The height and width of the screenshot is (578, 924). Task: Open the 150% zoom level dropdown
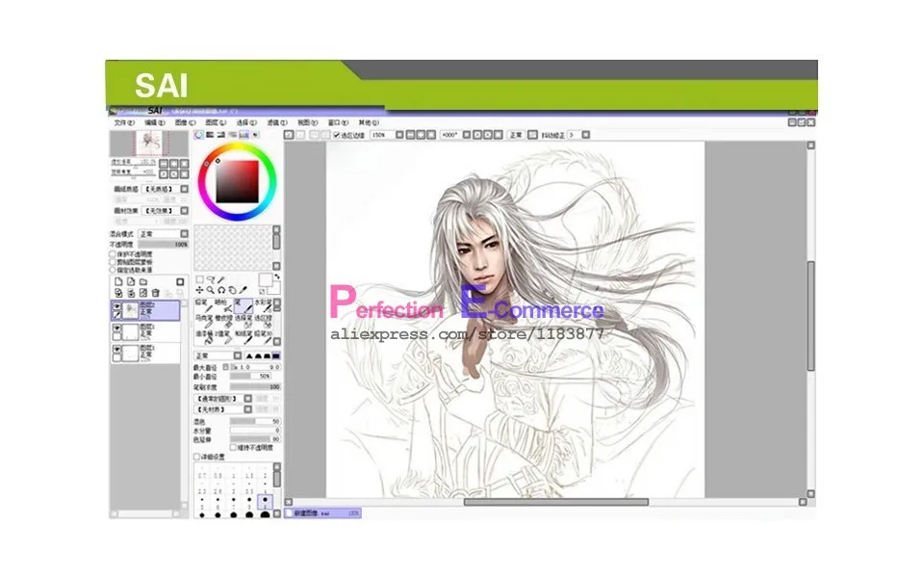pyautogui.click(x=387, y=135)
